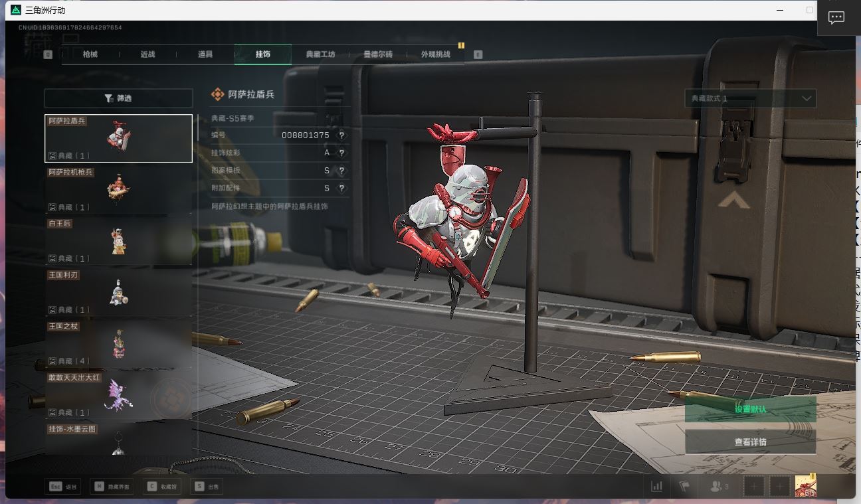The height and width of the screenshot is (504, 861).
Task: Click the question mark next to 挂饰炫彩
Action: point(341,153)
